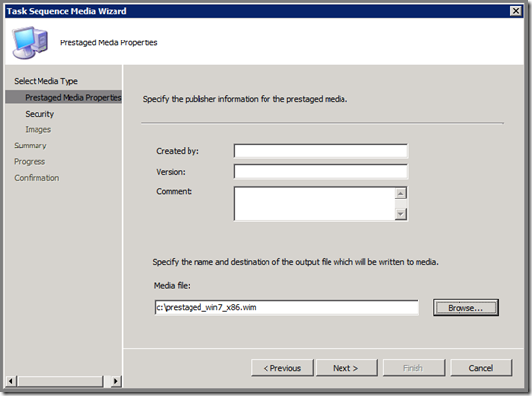Click the publisher information instruction text

coord(245,99)
